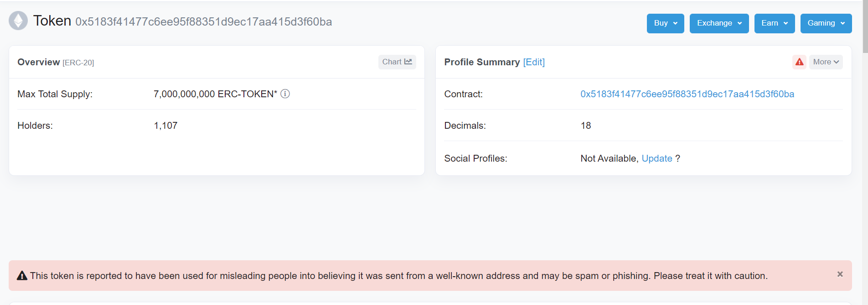The width and height of the screenshot is (868, 305).
Task: Click the holders count 1,107
Action: tap(165, 126)
